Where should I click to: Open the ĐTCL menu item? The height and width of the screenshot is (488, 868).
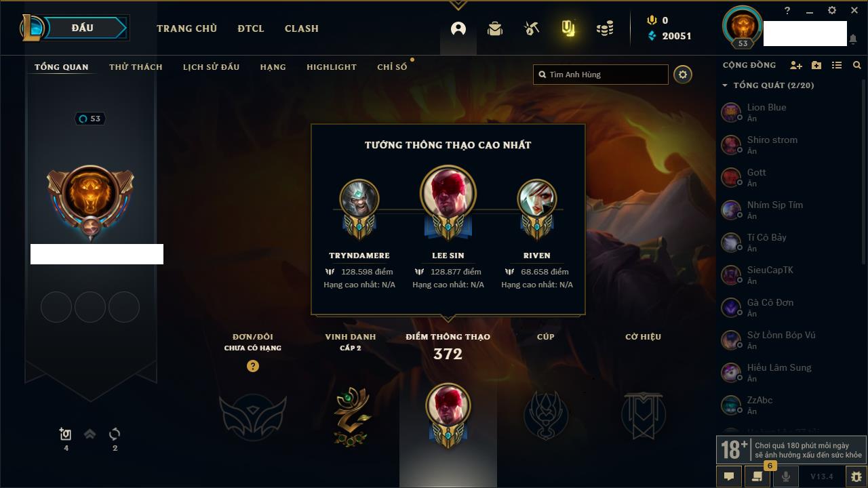point(251,28)
